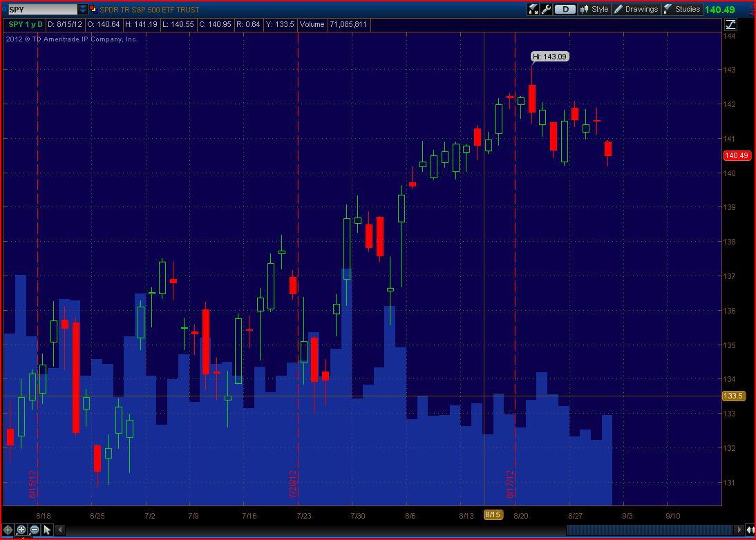Open the Drawings menu
756x540 pixels.
[636, 9]
